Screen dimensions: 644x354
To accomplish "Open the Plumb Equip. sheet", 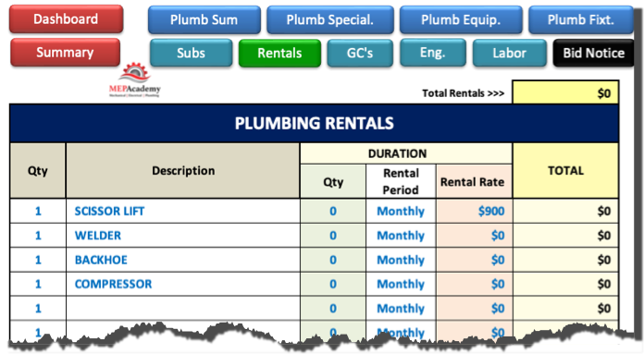I will pos(461,19).
